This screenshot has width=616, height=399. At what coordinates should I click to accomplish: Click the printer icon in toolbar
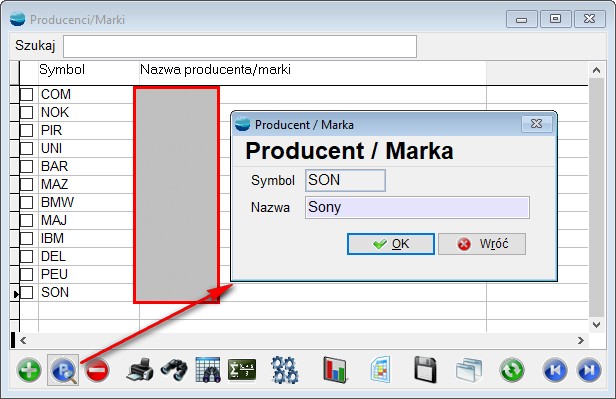coord(140,370)
